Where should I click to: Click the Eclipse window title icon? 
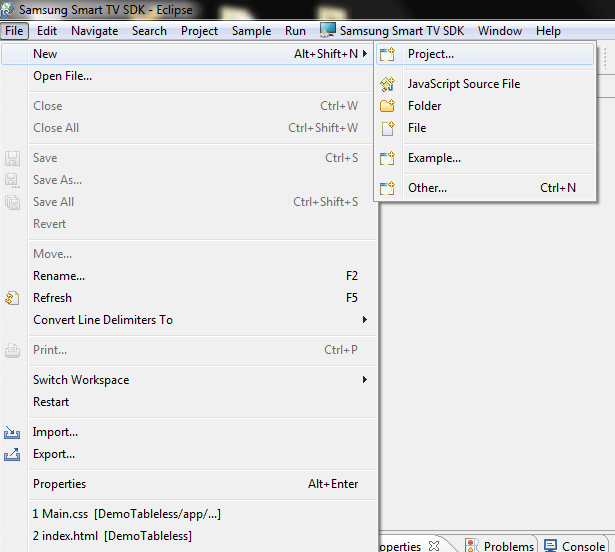[x=7, y=9]
